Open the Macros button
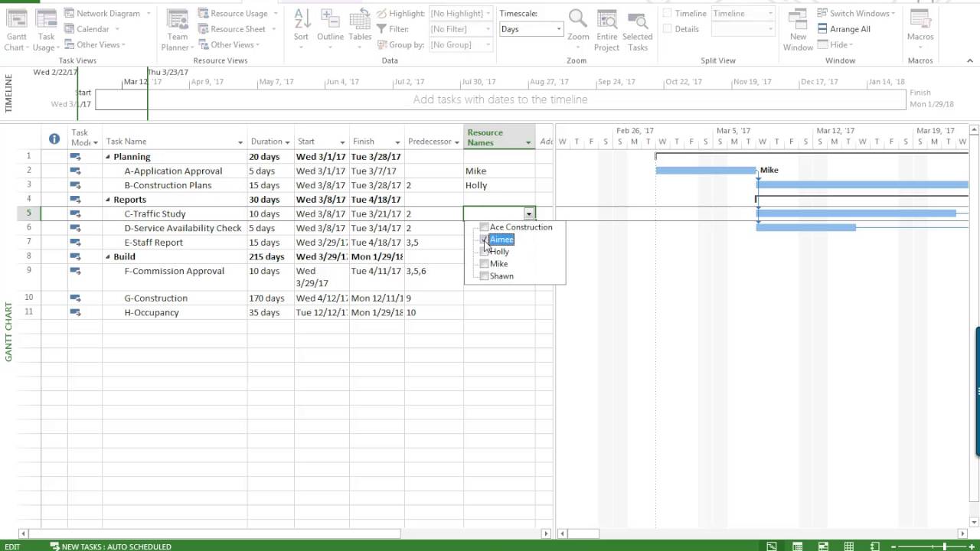The width and height of the screenshot is (980, 551). click(x=920, y=29)
